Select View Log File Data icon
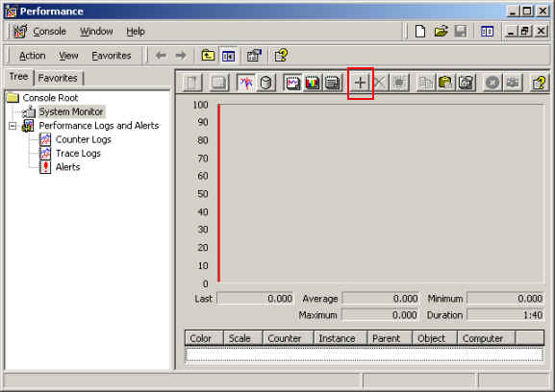 [x=265, y=83]
